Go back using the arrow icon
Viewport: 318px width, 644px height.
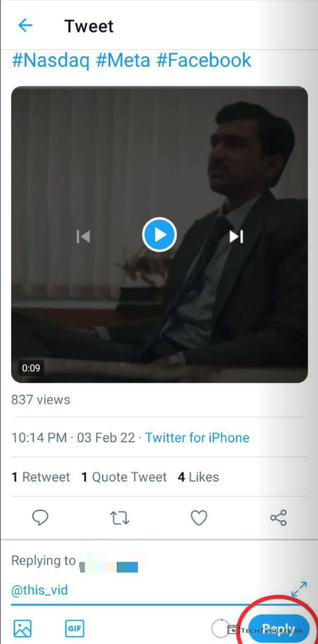tap(25, 26)
